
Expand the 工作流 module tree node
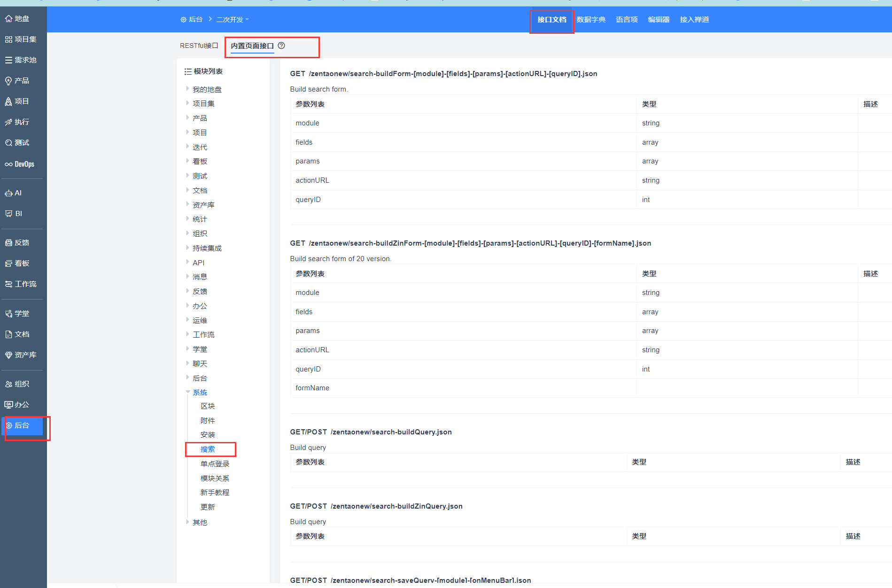coord(187,334)
